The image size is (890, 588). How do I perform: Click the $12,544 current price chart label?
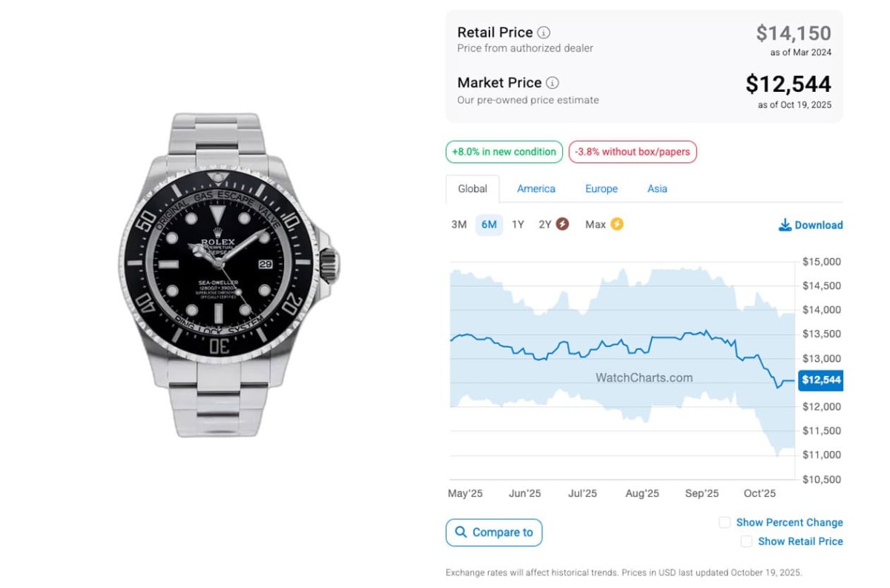coord(820,380)
